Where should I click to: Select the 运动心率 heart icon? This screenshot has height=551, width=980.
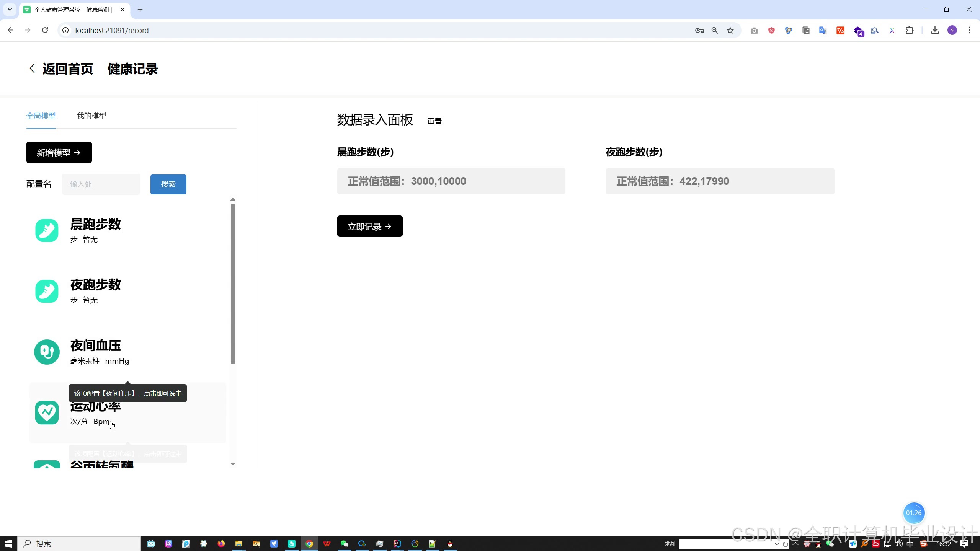click(47, 412)
